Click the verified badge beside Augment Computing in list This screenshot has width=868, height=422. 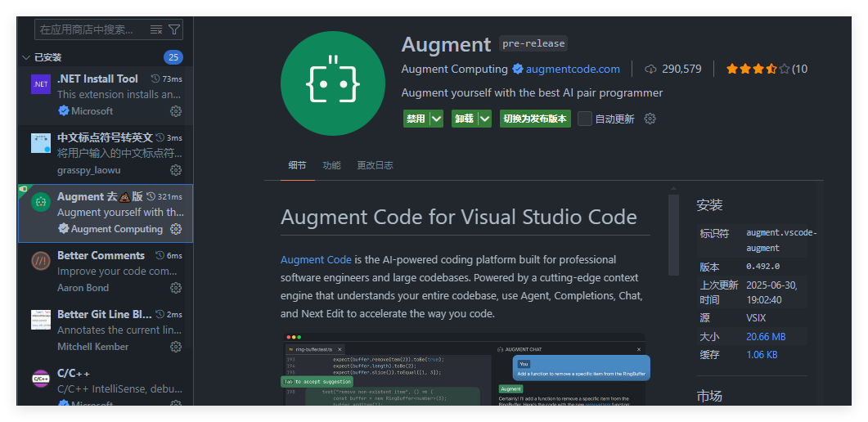[64, 229]
